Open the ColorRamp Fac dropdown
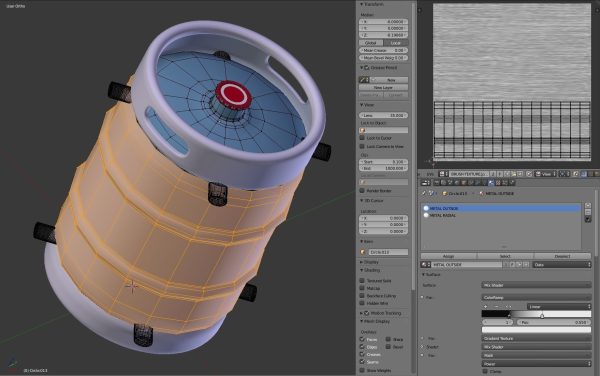 (536, 297)
